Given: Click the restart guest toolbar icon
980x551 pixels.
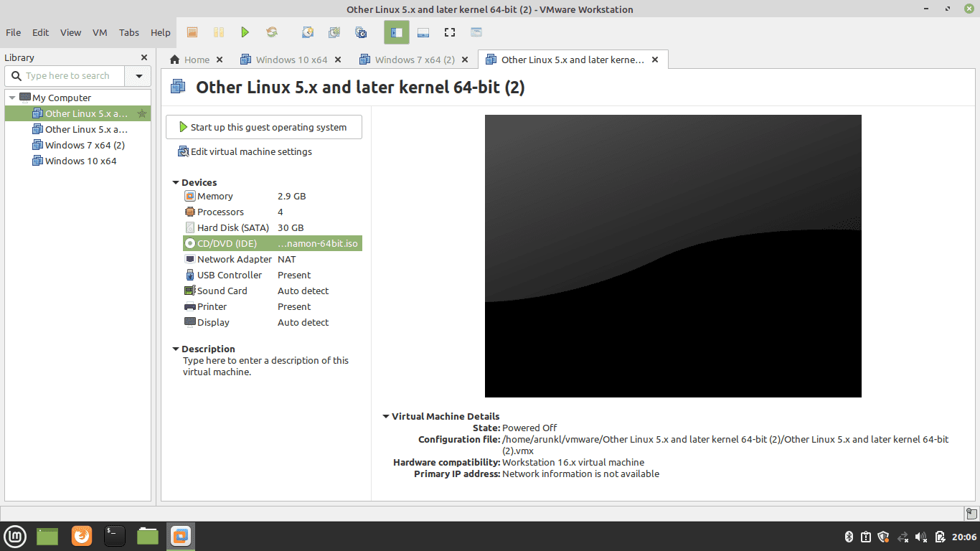Looking at the screenshot, I should click(272, 32).
